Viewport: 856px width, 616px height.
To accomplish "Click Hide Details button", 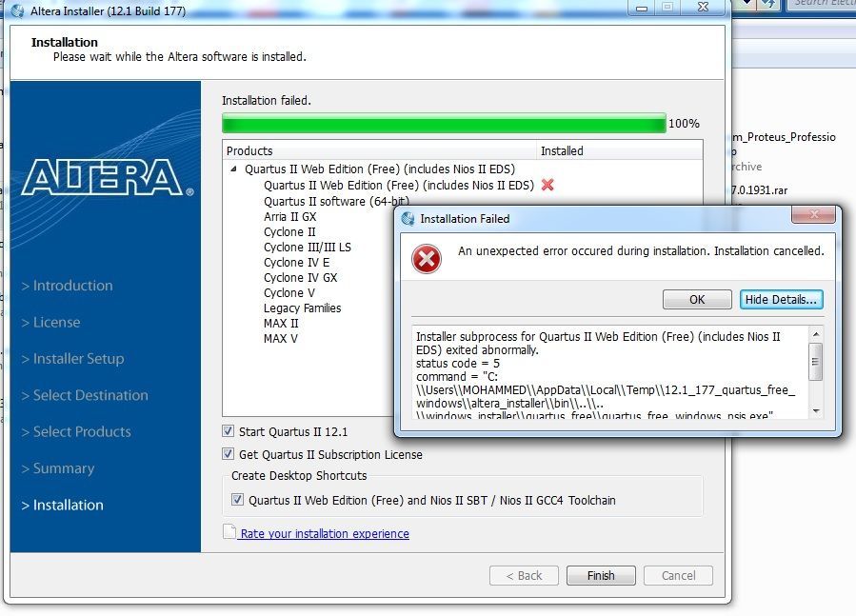I will coord(781,299).
